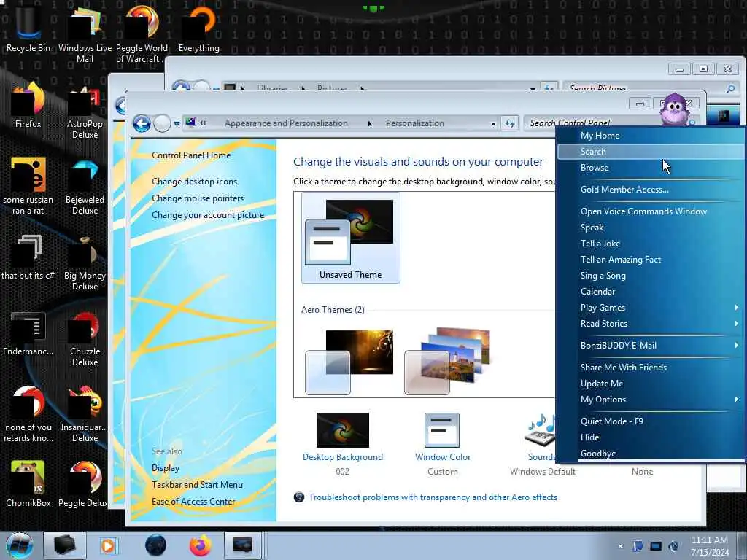
Task: Open 'that but its c#' desktop icon
Action: click(x=28, y=256)
